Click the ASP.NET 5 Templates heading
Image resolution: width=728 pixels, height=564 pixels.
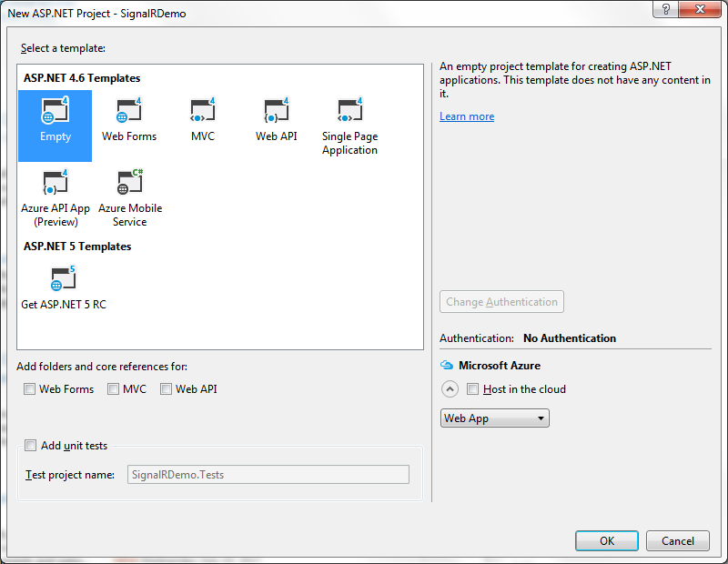[77, 247]
